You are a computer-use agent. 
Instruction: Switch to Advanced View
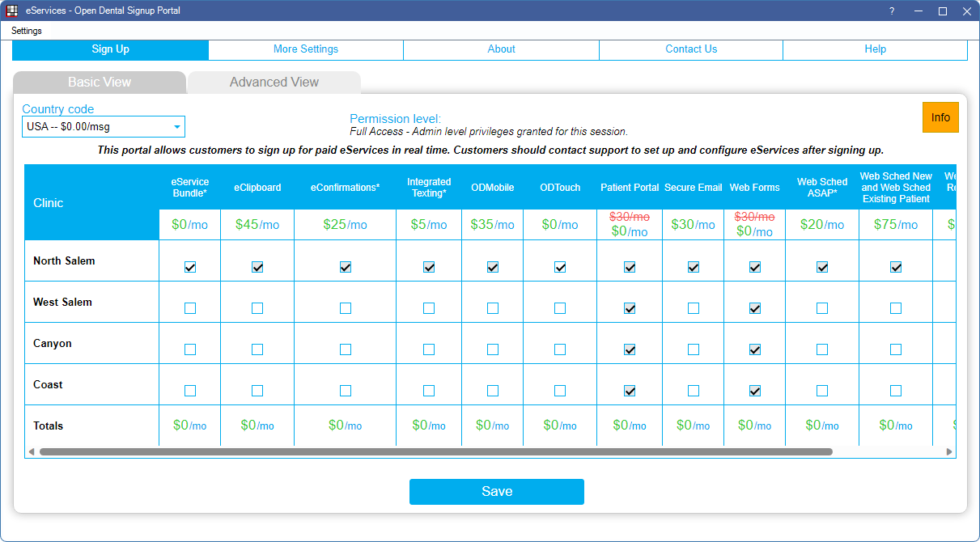click(x=274, y=82)
